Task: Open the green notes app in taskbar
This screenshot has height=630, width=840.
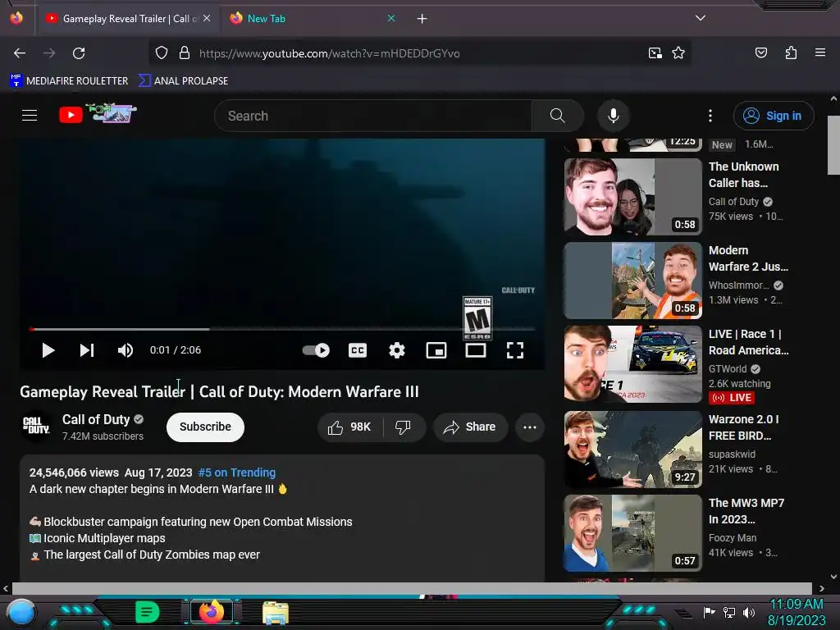Action: [147, 612]
